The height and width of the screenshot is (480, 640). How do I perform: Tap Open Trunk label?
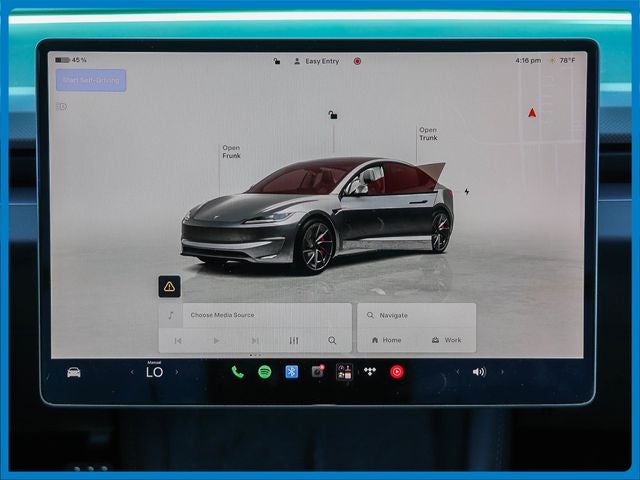[x=428, y=134]
